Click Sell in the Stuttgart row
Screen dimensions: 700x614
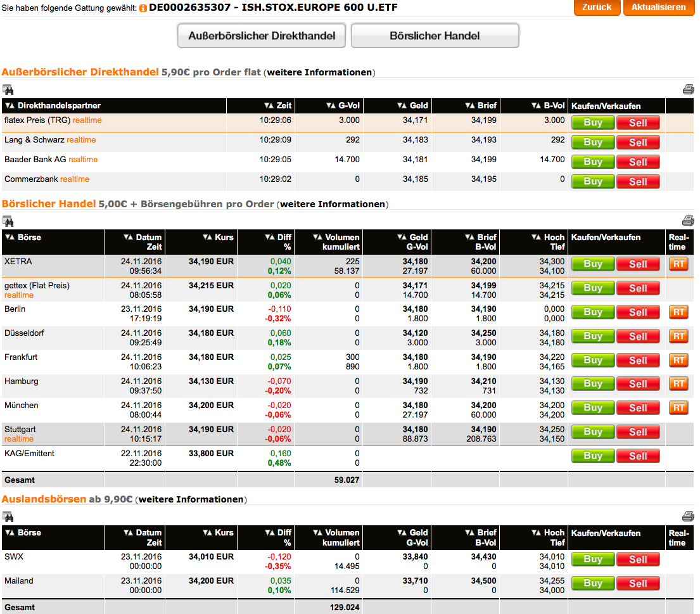click(638, 432)
